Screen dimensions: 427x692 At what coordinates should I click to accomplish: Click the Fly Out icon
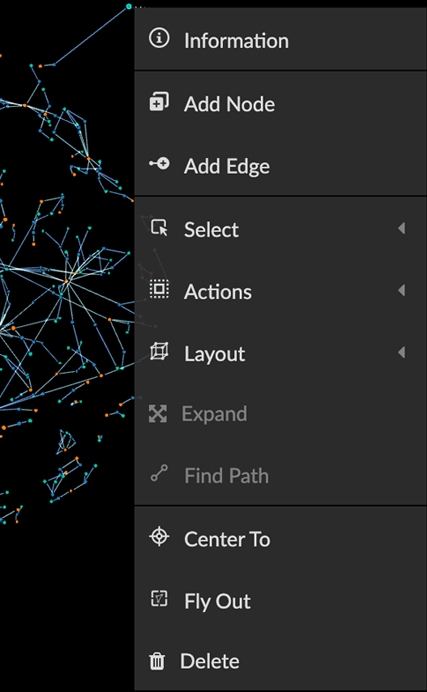pyautogui.click(x=159, y=599)
